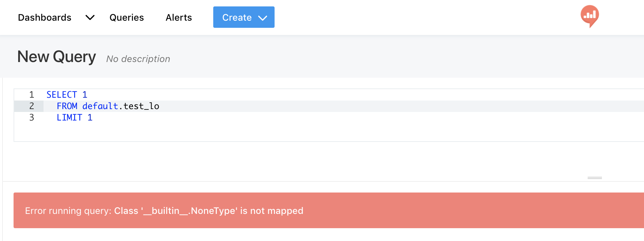Expand the Dashboards dropdown chevron
644x241 pixels.
[x=90, y=17]
